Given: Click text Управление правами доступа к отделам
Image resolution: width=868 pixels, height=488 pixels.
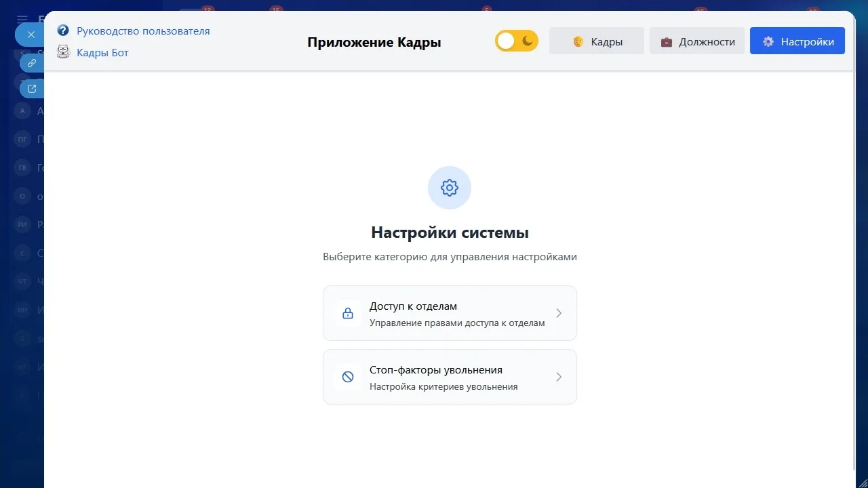Looking at the screenshot, I should (457, 323).
